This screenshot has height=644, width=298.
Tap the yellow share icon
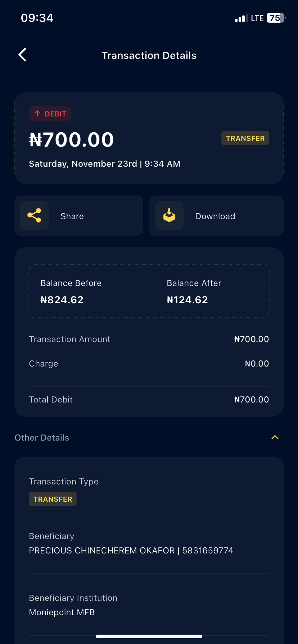tap(35, 216)
